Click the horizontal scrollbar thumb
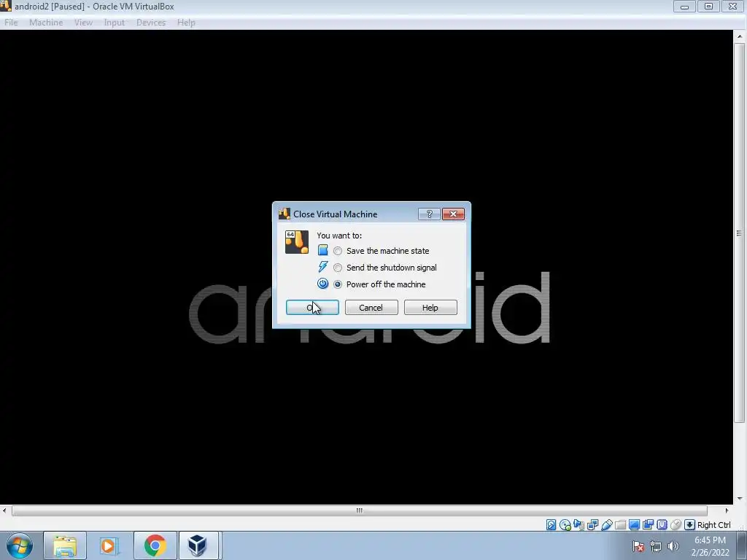The image size is (747, 560). (x=360, y=510)
